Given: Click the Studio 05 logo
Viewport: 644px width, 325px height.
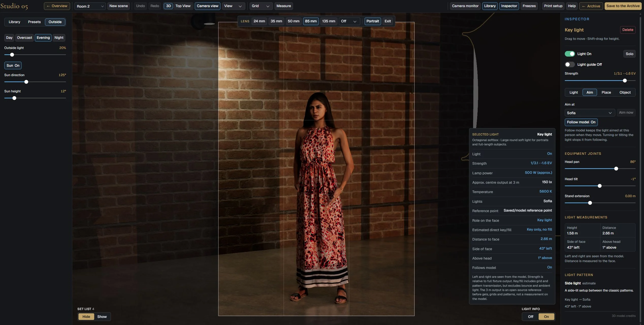Looking at the screenshot, I should tap(14, 6).
